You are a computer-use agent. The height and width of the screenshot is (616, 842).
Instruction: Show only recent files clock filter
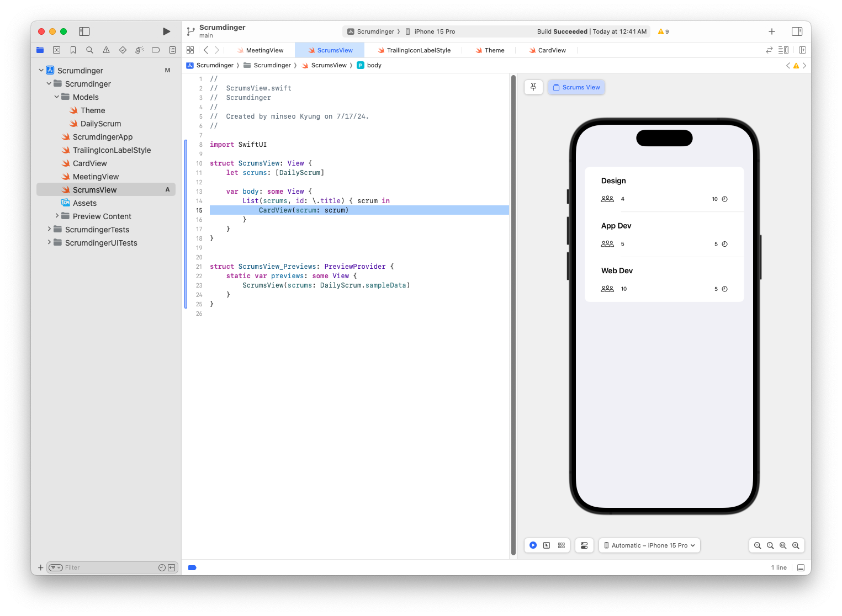click(x=162, y=567)
